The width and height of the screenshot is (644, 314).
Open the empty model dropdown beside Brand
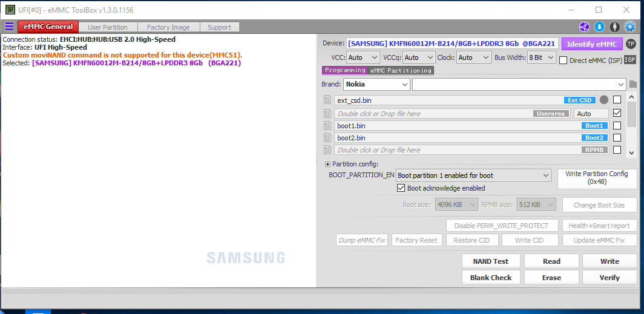tap(519, 85)
